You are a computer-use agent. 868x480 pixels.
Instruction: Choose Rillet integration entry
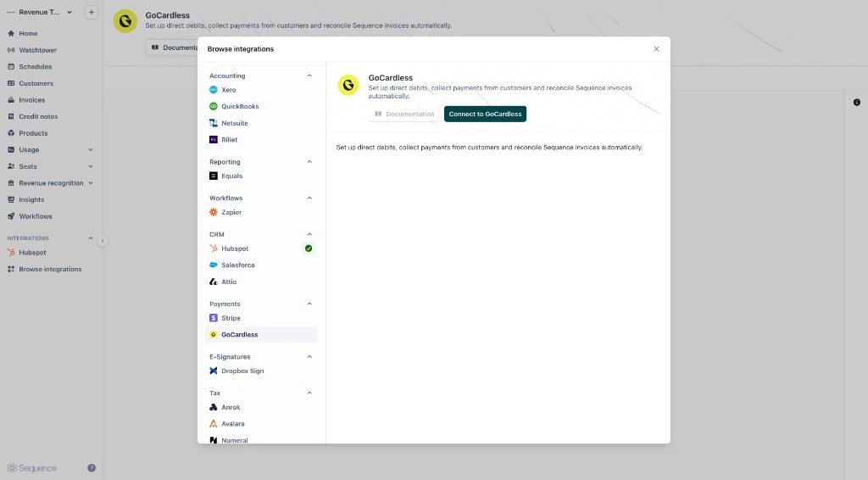point(261,140)
